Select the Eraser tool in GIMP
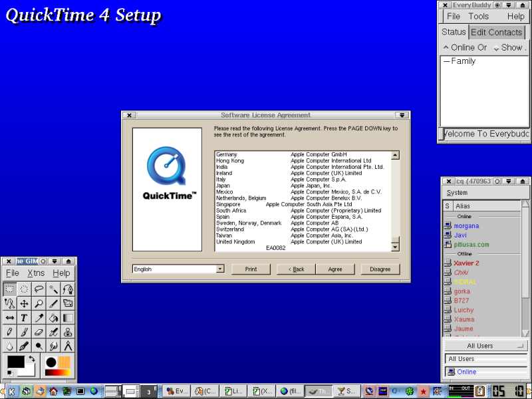The width and height of the screenshot is (532, 399). tap(39, 332)
